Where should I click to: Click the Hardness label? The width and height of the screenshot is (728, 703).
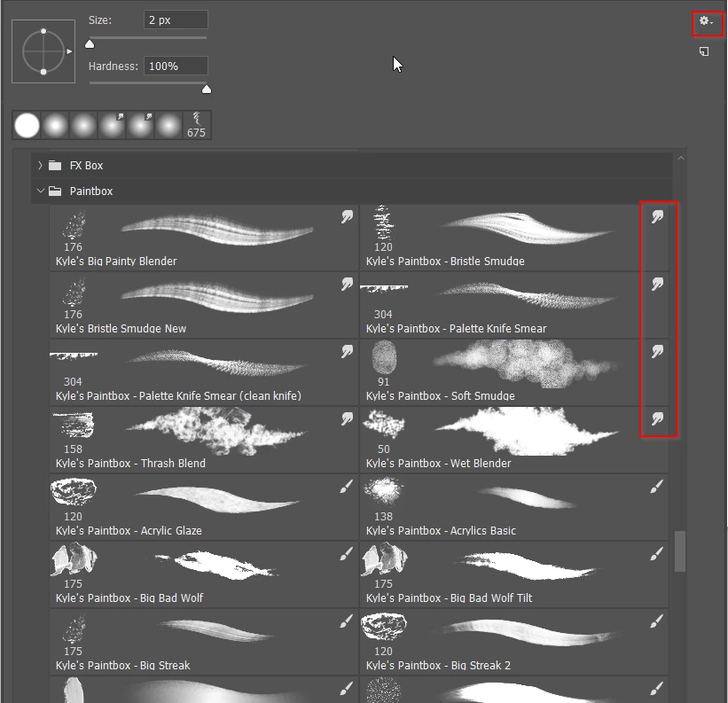114,66
